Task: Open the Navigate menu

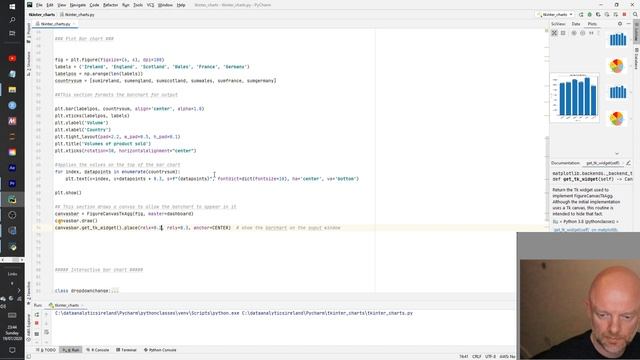Action: pos(78,5)
